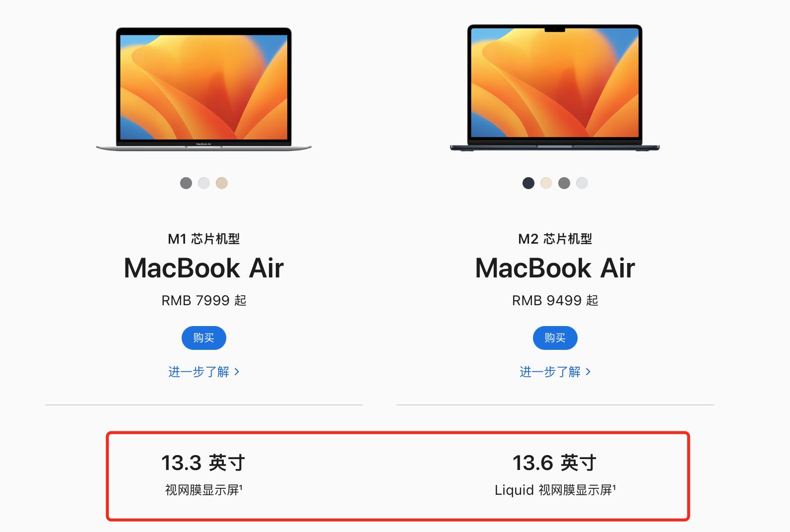Choose the starlight color dot under M2 model
This screenshot has height=532, width=790.
pyautogui.click(x=546, y=183)
